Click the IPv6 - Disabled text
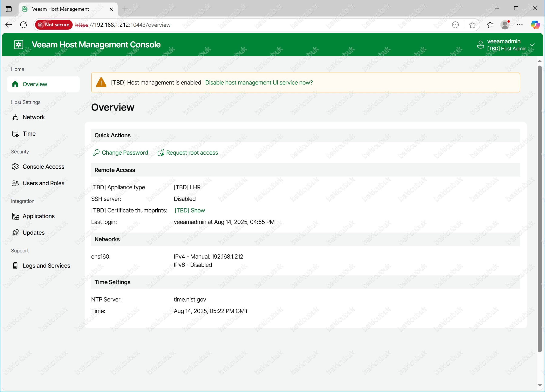 click(x=193, y=265)
